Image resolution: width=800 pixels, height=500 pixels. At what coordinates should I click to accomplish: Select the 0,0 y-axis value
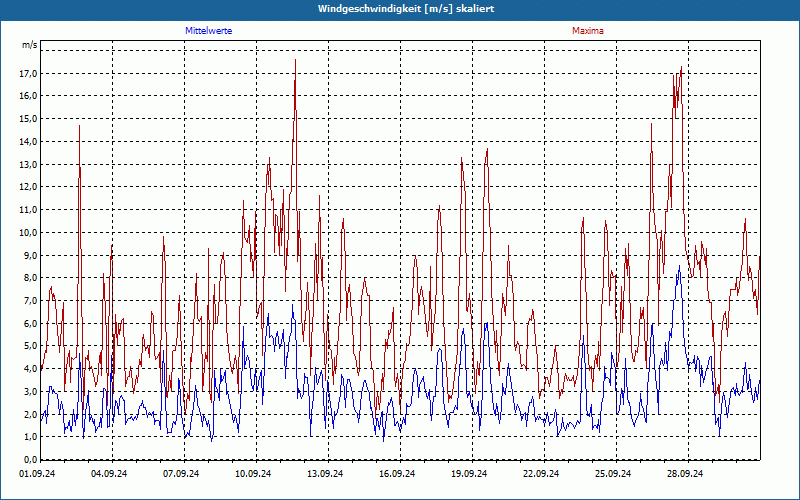click(x=30, y=459)
